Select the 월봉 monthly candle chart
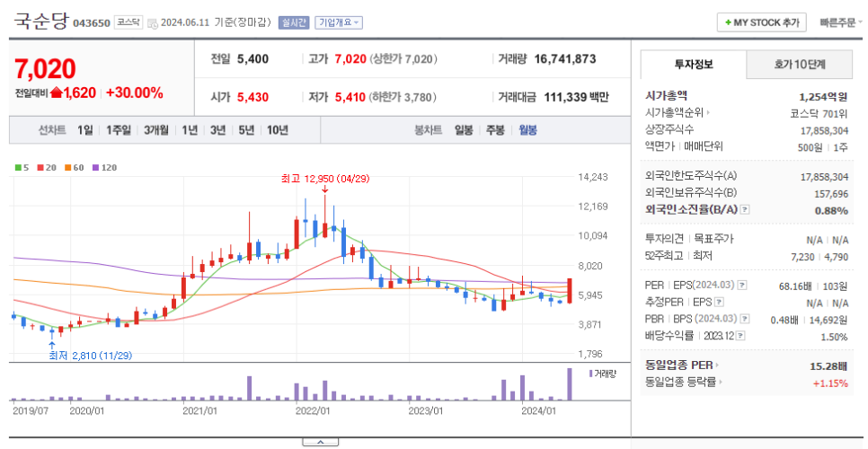Viewport: 868px width, 449px height. pos(527,130)
